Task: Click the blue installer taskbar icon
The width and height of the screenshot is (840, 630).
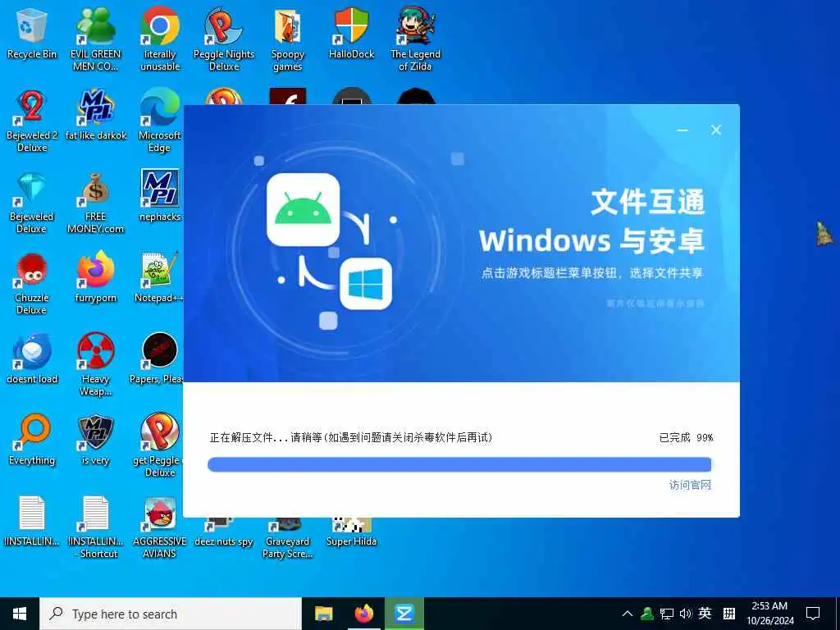Action: click(x=404, y=614)
